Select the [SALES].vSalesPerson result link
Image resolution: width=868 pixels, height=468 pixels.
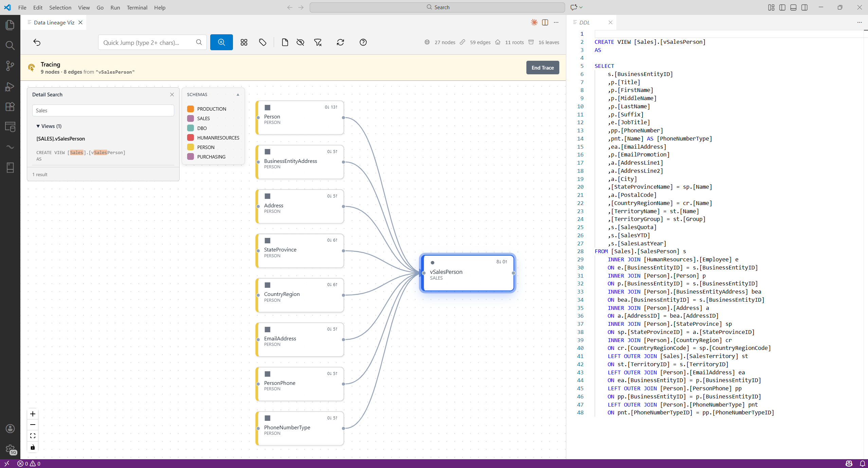click(x=60, y=138)
